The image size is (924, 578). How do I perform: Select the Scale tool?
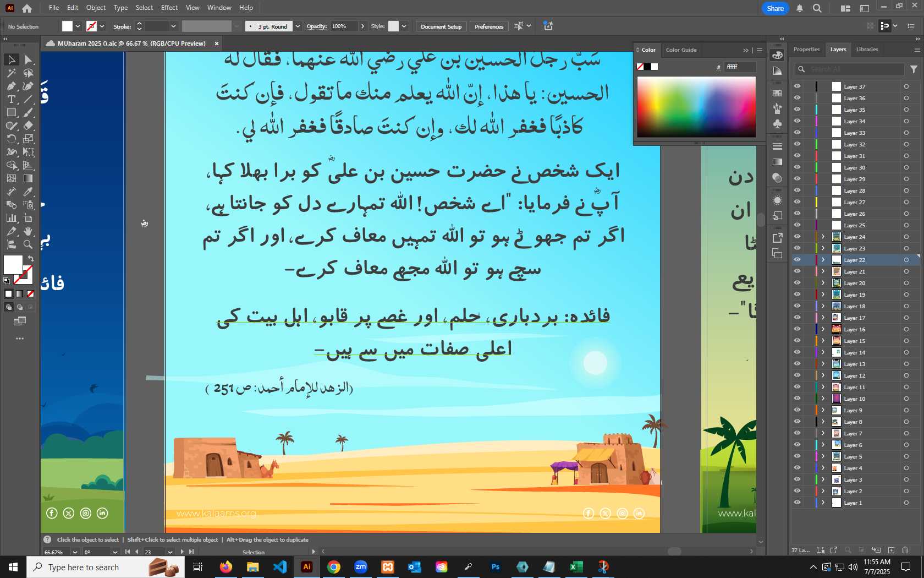tap(29, 139)
